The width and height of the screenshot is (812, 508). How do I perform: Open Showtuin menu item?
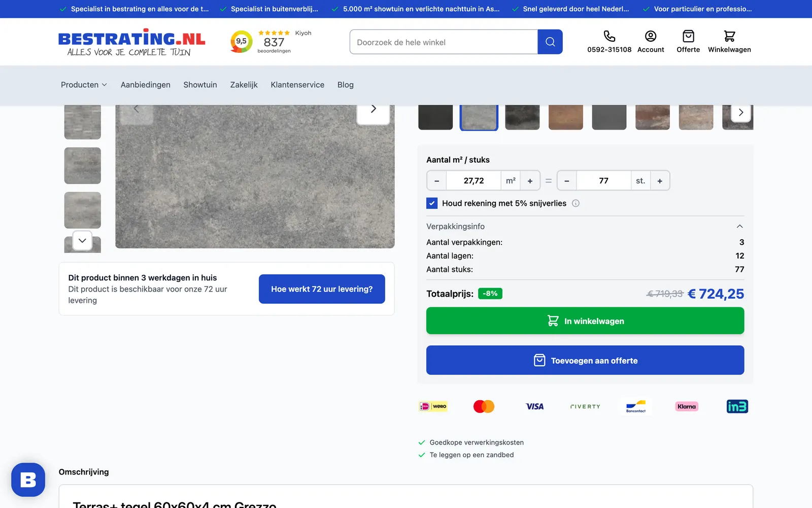click(200, 85)
